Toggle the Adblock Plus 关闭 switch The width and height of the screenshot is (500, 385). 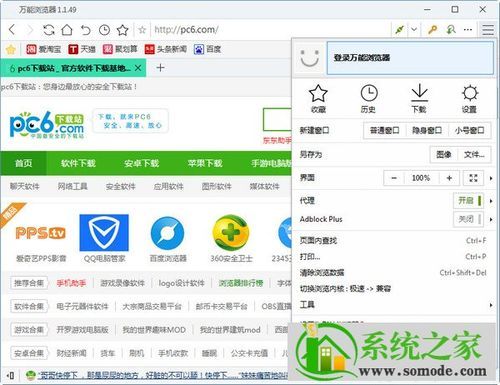coord(468,219)
